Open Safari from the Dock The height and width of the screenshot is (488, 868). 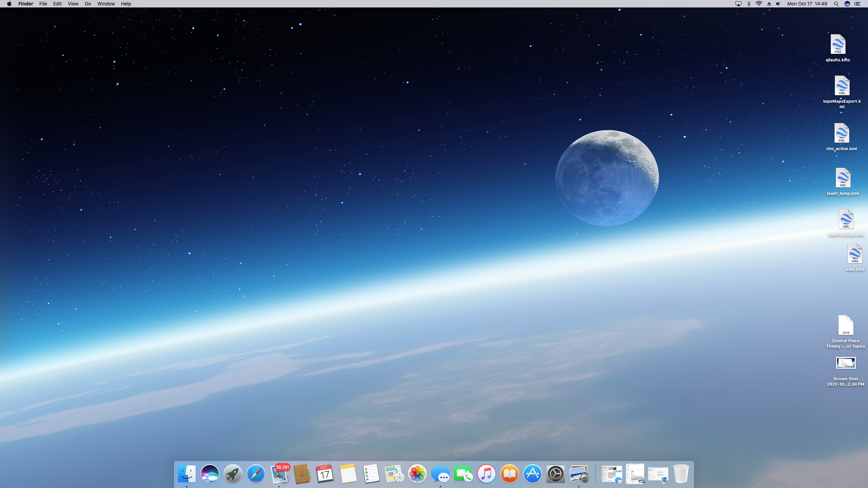(x=256, y=474)
